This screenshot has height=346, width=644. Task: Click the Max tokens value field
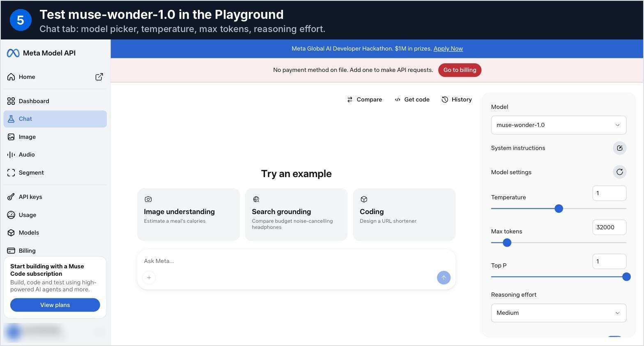pos(609,227)
